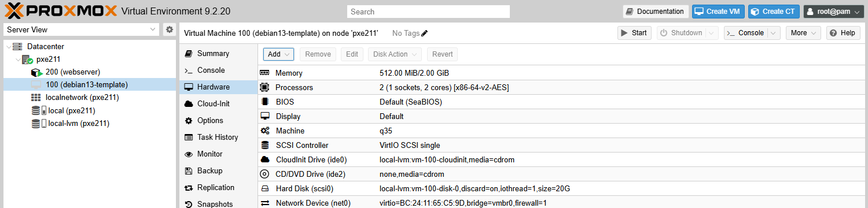
Task: Click the Datacenter server icon
Action: (x=17, y=46)
